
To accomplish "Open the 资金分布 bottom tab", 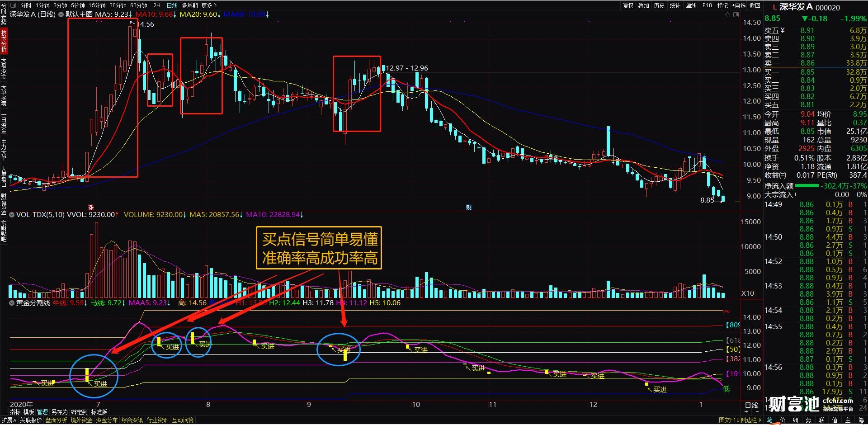I will click(107, 420).
